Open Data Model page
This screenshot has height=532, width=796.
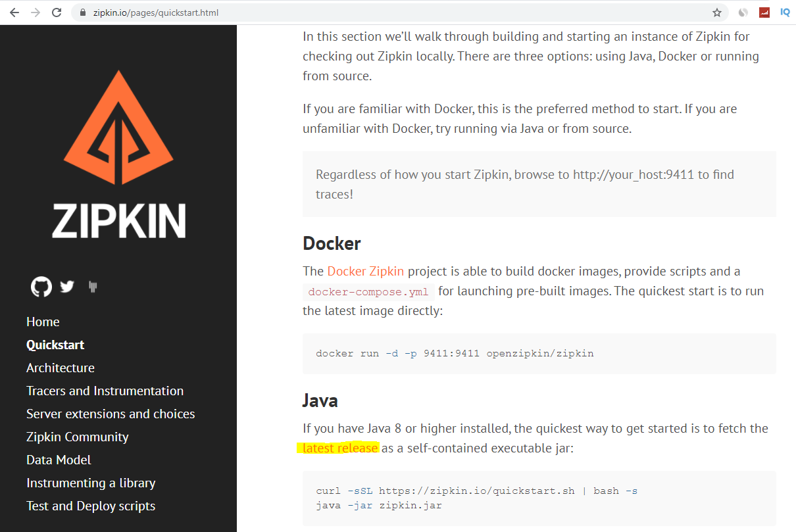(59, 460)
